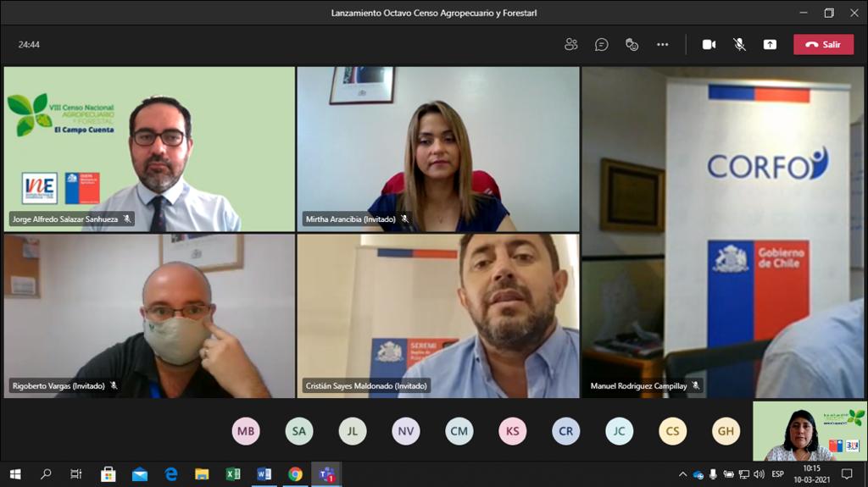The image size is (868, 487).
Task: Click the Microsoft Teams taskbar icon
Action: point(326,474)
